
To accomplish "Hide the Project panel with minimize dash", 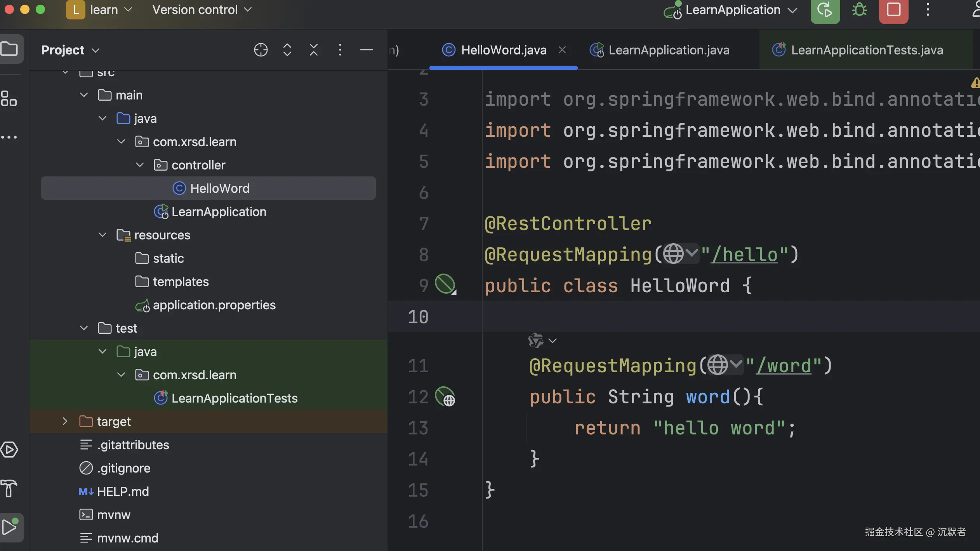I will (x=366, y=50).
